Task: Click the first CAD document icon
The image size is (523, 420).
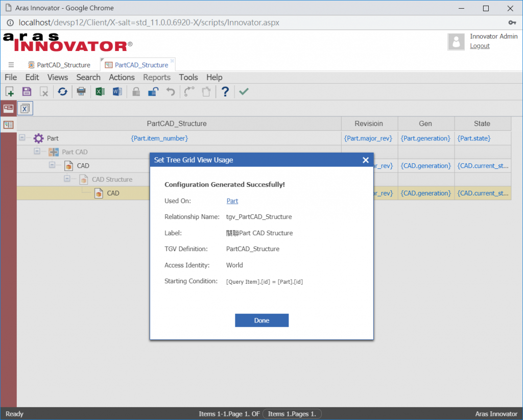Action: [69, 166]
